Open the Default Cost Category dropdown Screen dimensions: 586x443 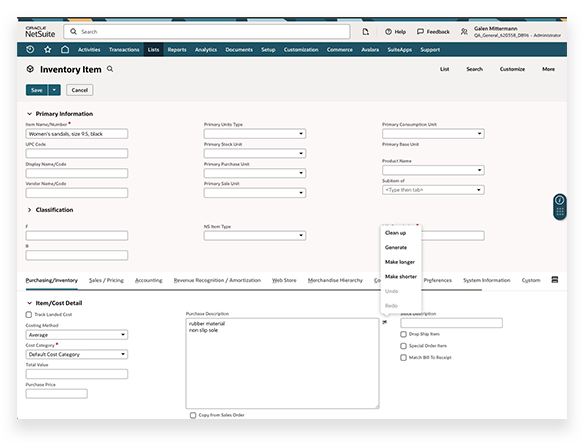(77, 354)
